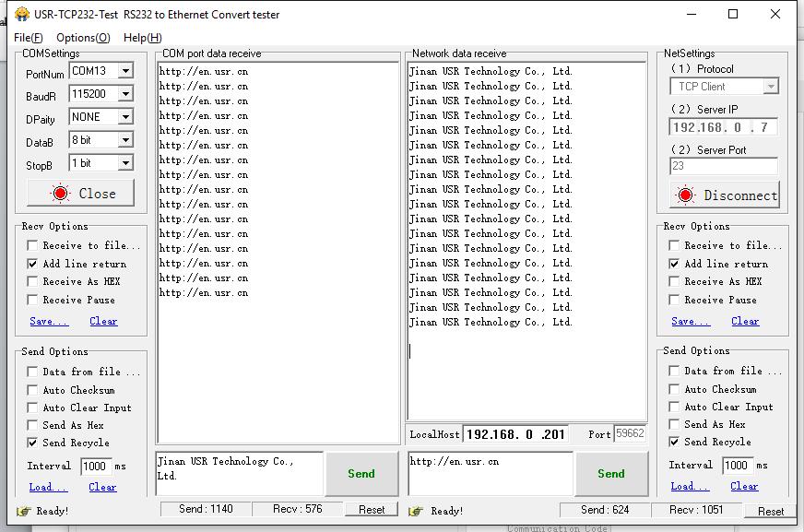804x532 pixels.
Task: Open the Options menu
Action: [83, 38]
